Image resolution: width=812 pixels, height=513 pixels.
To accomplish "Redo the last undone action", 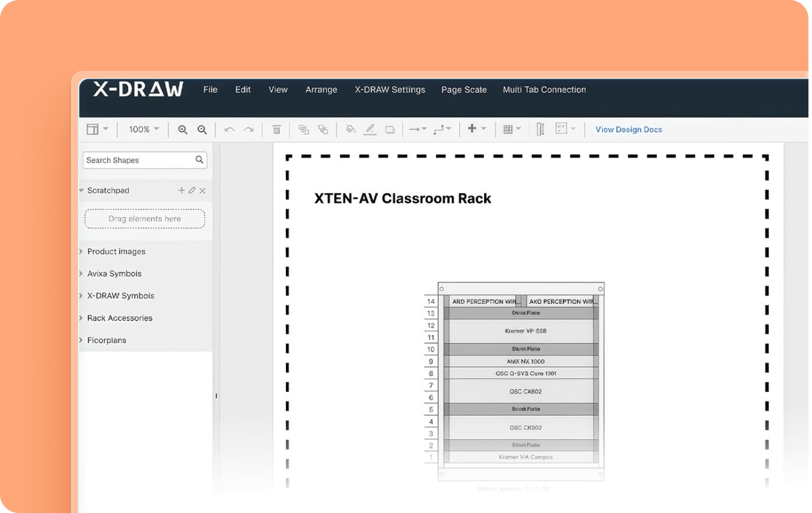I will pyautogui.click(x=249, y=129).
